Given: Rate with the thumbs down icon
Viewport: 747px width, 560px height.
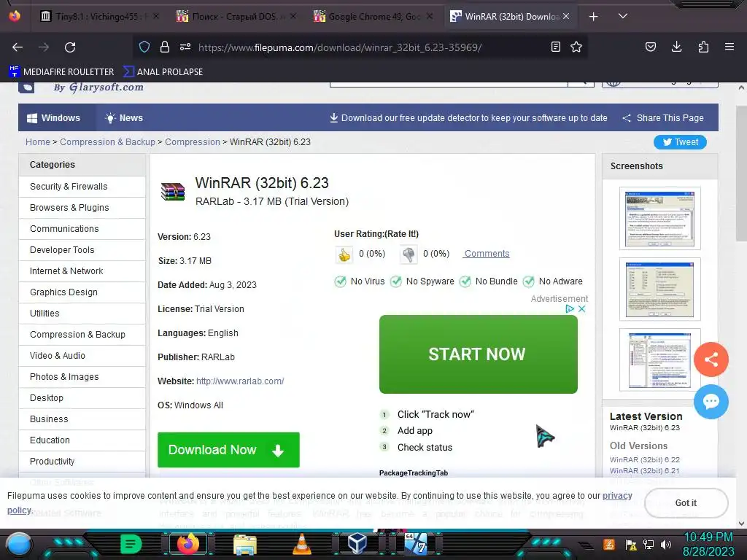Looking at the screenshot, I should tap(409, 254).
